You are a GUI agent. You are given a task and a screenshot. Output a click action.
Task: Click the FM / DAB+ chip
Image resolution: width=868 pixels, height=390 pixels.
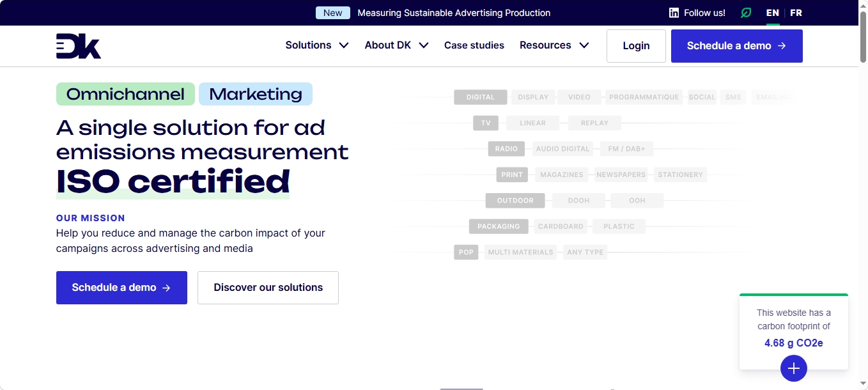click(626, 149)
